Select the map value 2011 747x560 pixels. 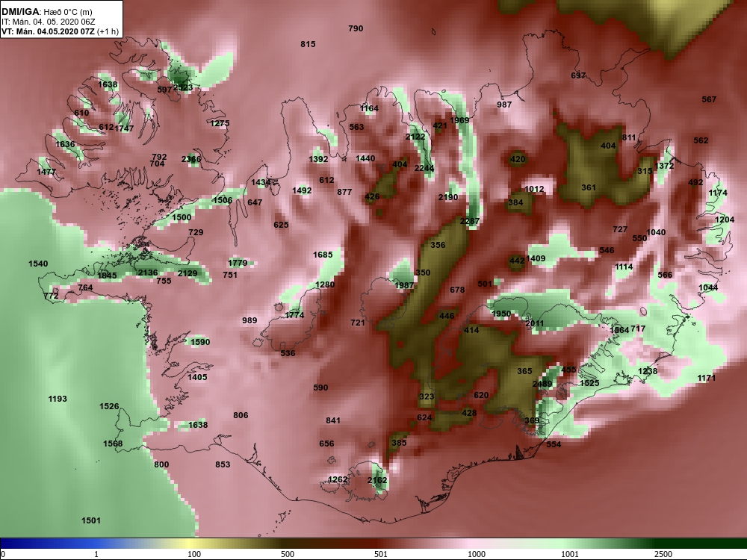535,324
